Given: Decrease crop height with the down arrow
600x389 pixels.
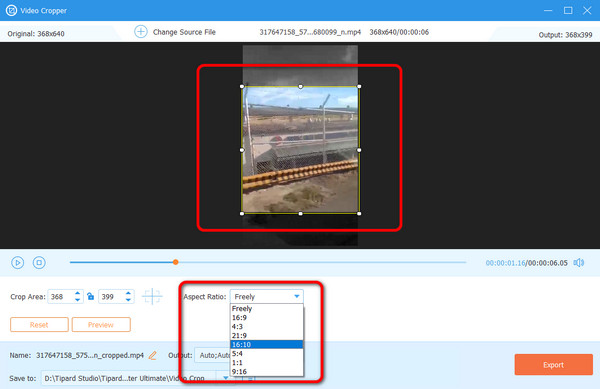Looking at the screenshot, I should [x=129, y=300].
